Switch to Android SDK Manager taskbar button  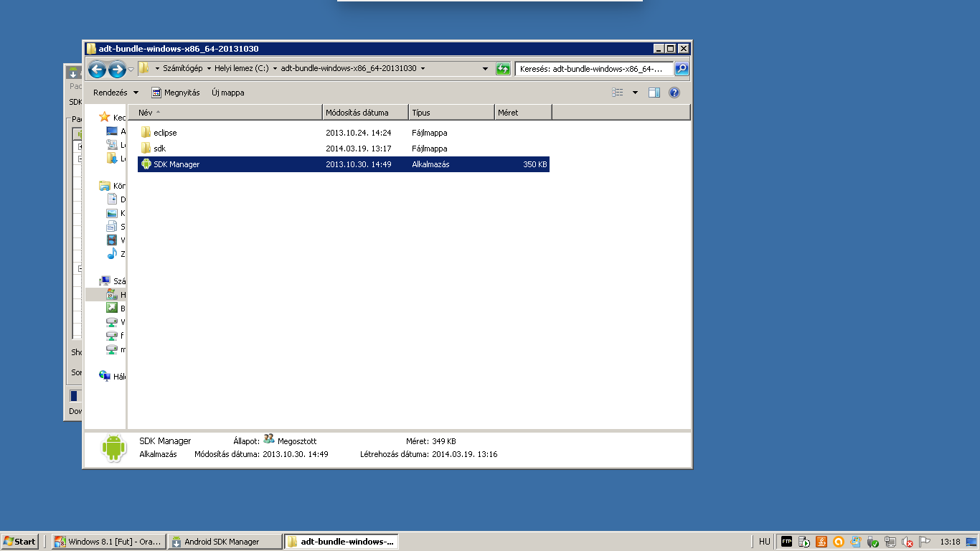pos(225,542)
